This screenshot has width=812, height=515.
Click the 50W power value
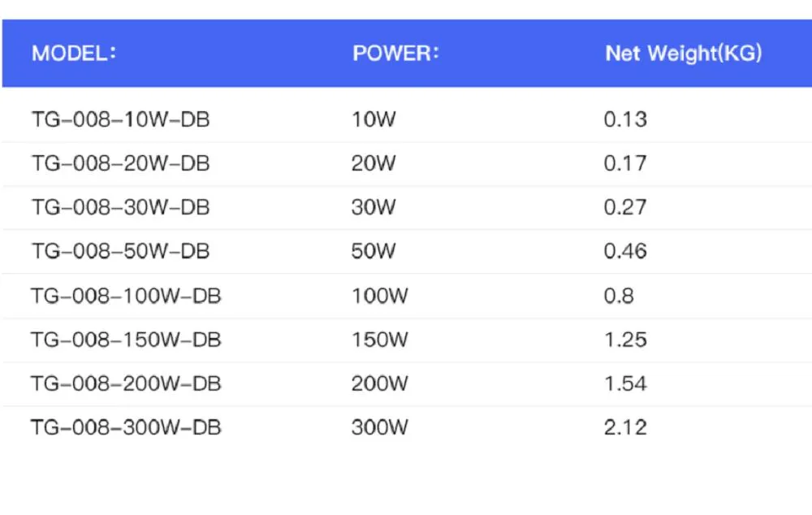tap(374, 252)
